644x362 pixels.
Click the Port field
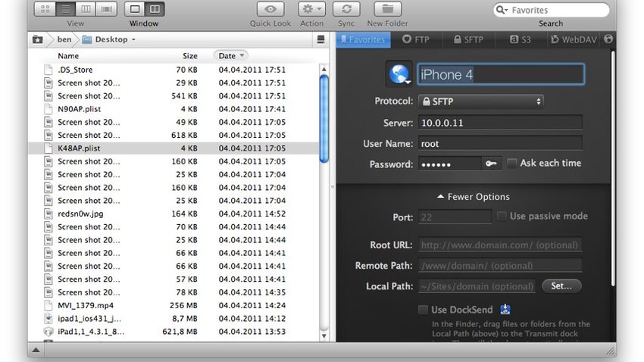coord(455,217)
